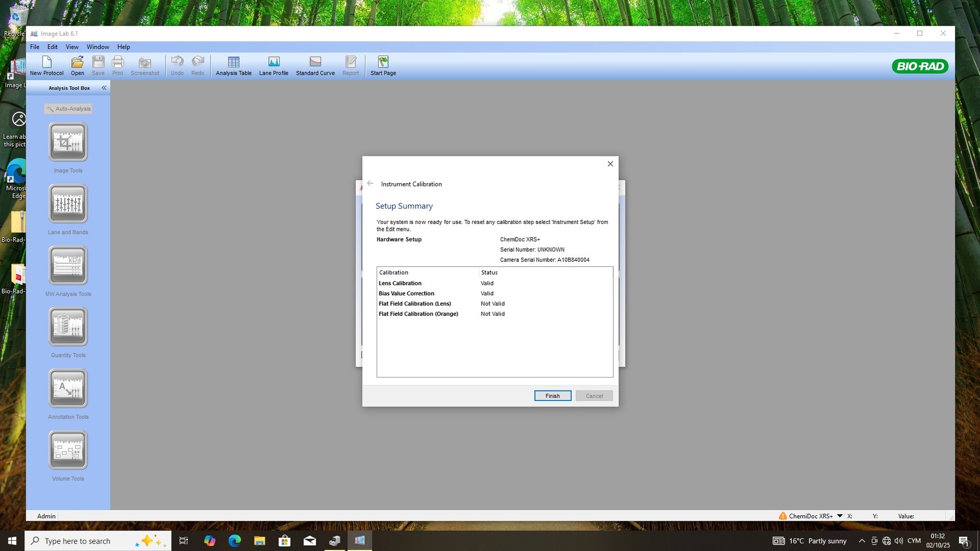Screen dimensions: 980x551
Task: Open MW Analysis Tools
Action: [x=68, y=265]
